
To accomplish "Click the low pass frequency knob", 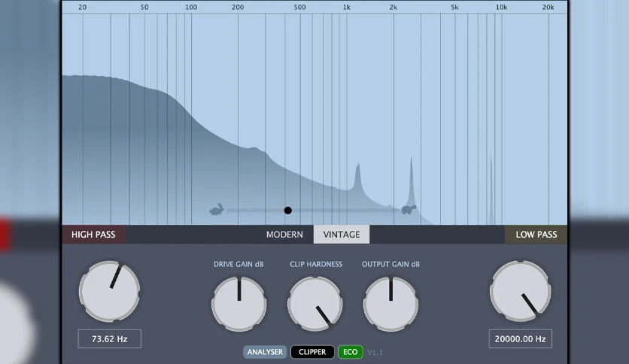I will click(x=521, y=292).
